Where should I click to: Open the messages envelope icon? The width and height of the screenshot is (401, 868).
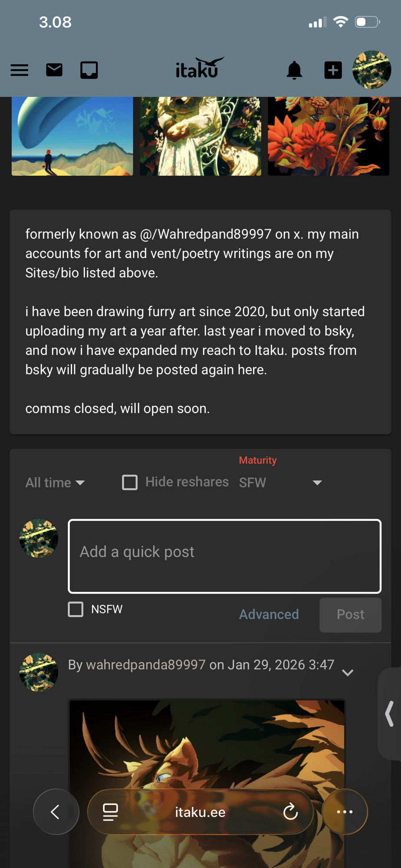(x=54, y=70)
